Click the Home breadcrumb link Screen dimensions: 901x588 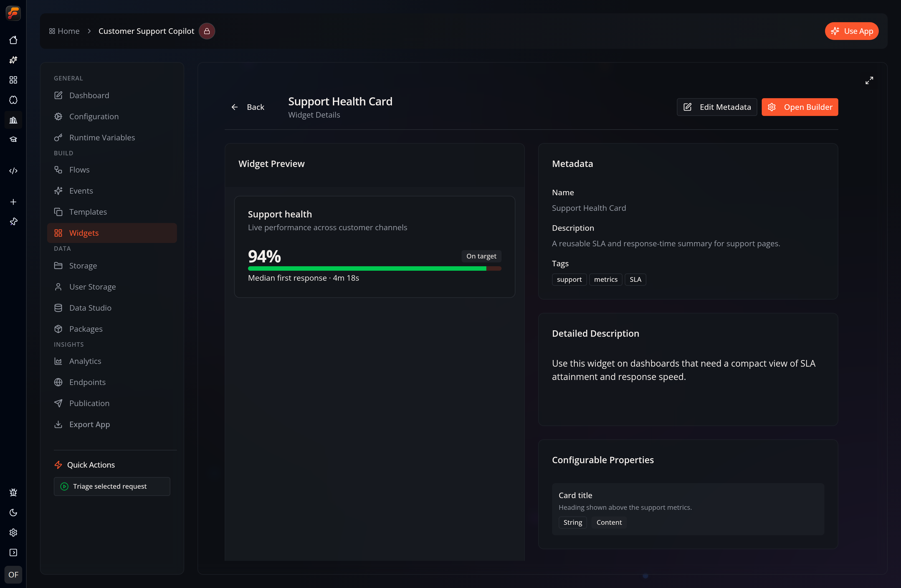pyautogui.click(x=64, y=31)
